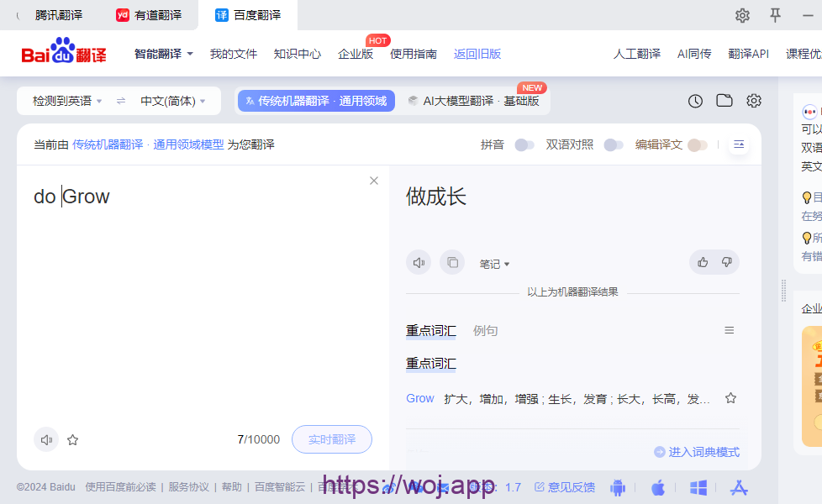This screenshot has height=504, width=822.
Task: Toggle the 编辑译文 edit translation switch
Action: click(x=698, y=144)
